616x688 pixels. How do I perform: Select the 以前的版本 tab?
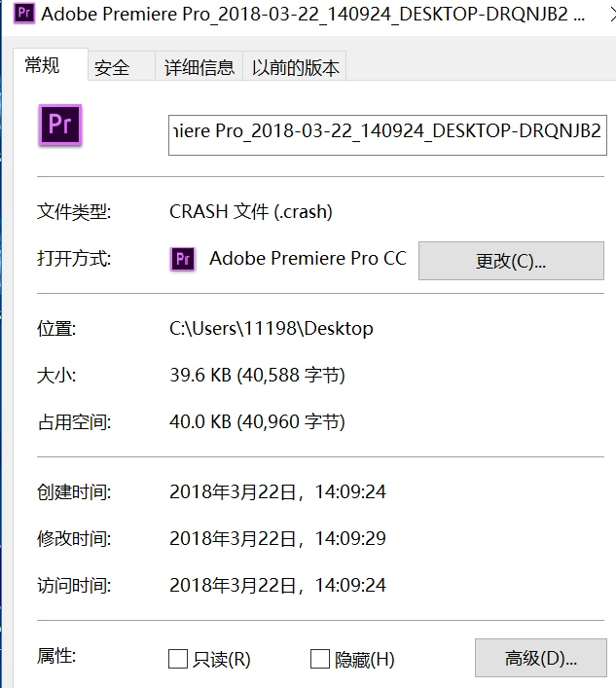295,67
